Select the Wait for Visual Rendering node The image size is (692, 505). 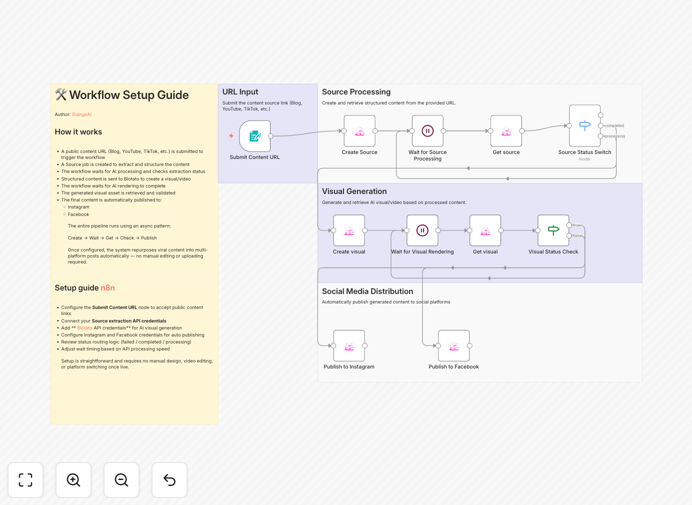tap(422, 230)
